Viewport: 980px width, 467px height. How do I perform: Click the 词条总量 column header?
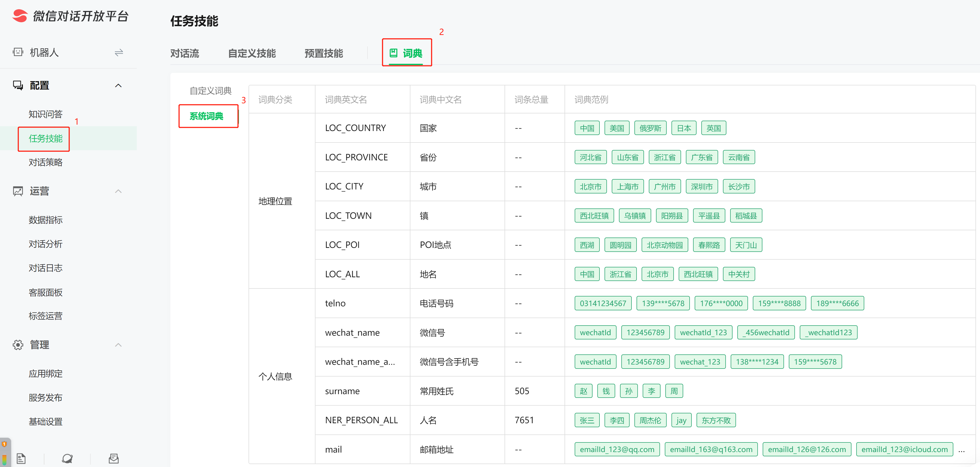531,99
